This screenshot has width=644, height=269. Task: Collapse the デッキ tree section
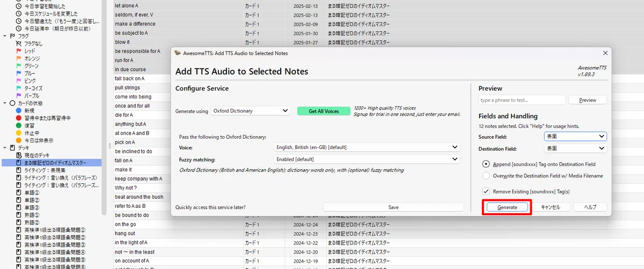click(x=5, y=147)
